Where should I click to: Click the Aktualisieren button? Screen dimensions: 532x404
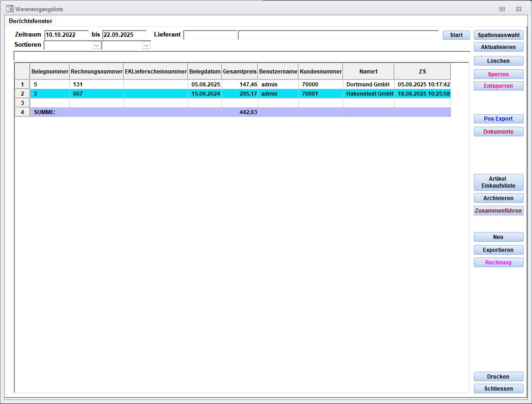(498, 47)
